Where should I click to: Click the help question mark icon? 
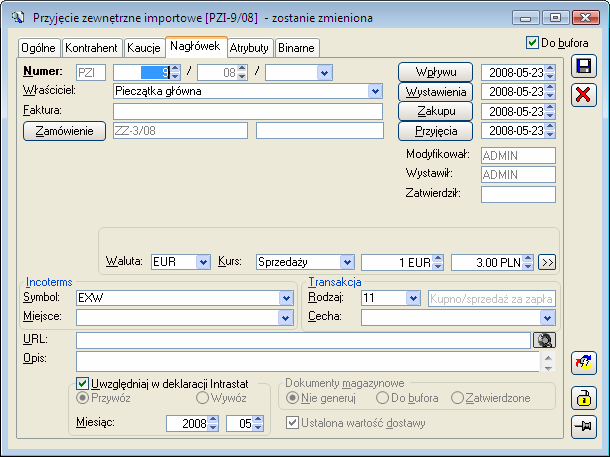point(584,363)
